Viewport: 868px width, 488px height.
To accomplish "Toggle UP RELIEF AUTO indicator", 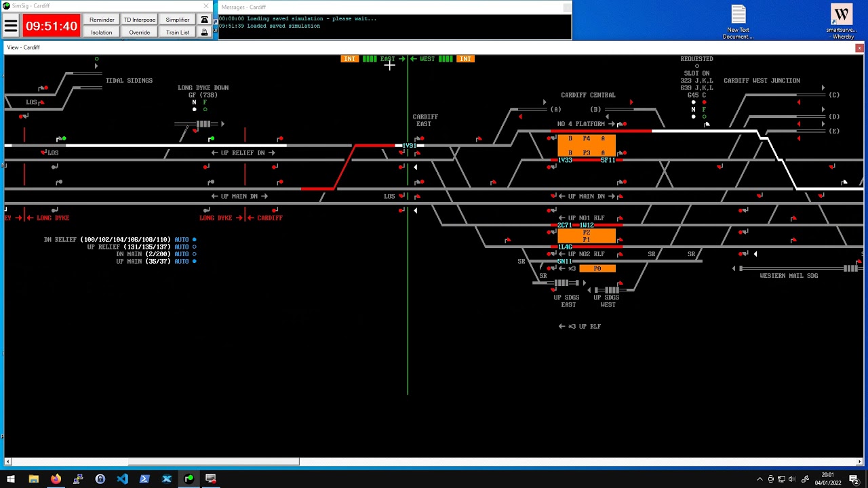I will click(x=194, y=247).
